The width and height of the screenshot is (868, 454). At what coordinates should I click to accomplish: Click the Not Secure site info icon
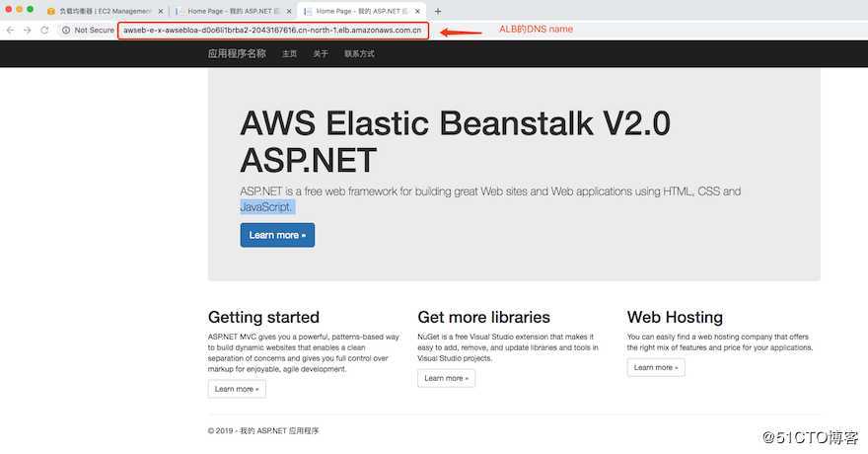click(x=65, y=31)
